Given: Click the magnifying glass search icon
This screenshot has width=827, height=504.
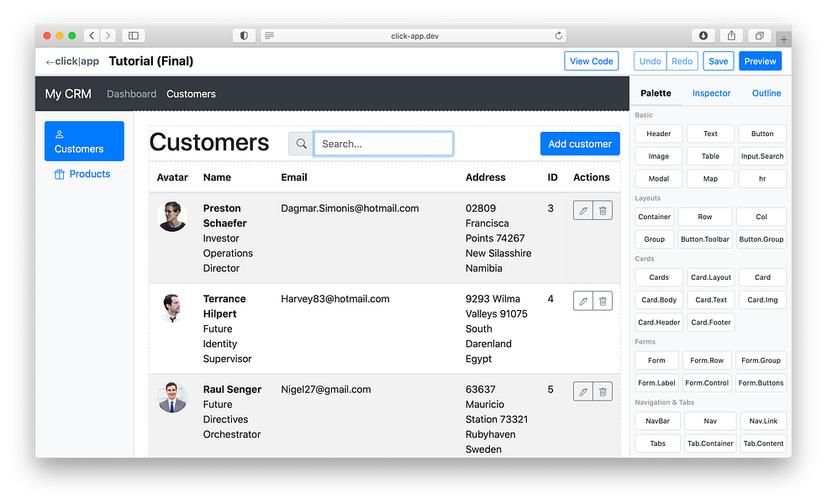Looking at the screenshot, I should [301, 144].
